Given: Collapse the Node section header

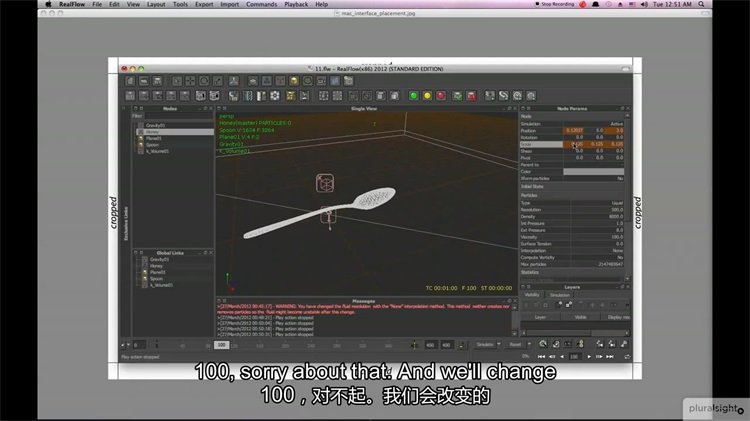Looking at the screenshot, I should coord(572,116).
